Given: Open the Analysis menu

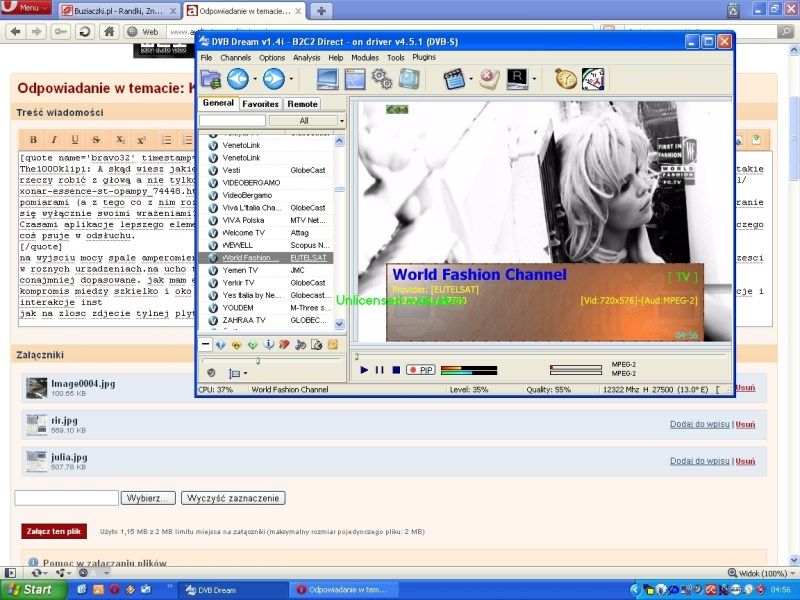Looking at the screenshot, I should pos(307,58).
